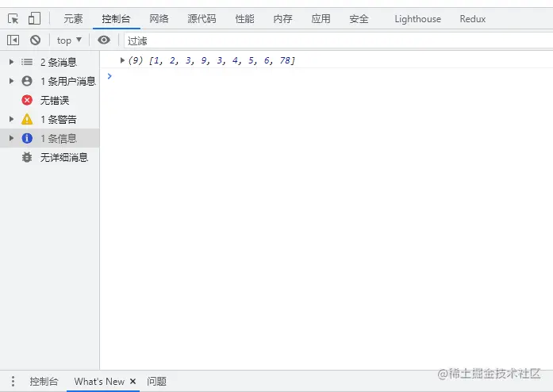Viewport: 553px width, 392px height.
Task: Activate the inspect element picker icon
Action: [13, 19]
